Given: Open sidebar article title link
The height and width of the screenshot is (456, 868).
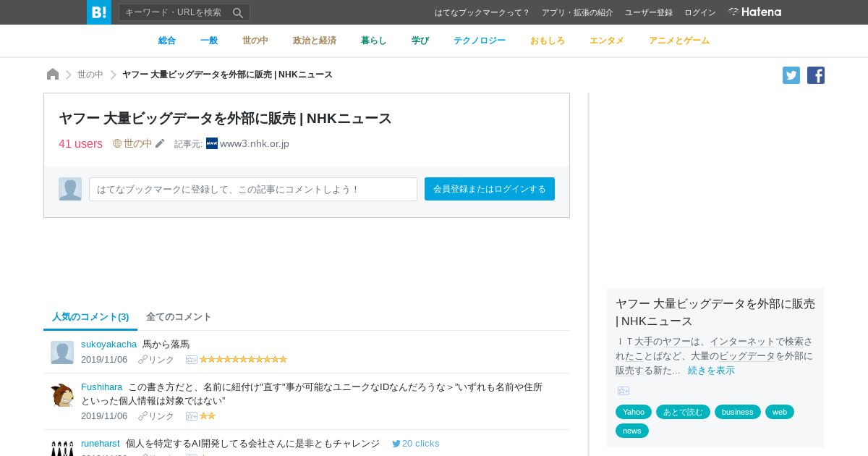Looking at the screenshot, I should coord(715,312).
